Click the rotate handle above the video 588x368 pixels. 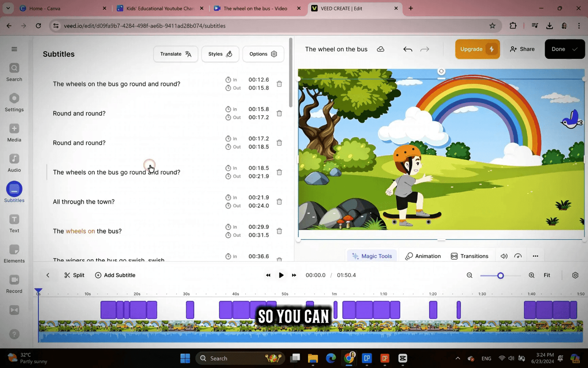click(x=441, y=71)
